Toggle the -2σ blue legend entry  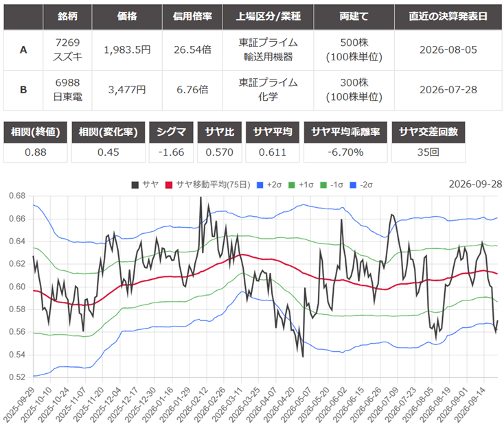pos(361,185)
